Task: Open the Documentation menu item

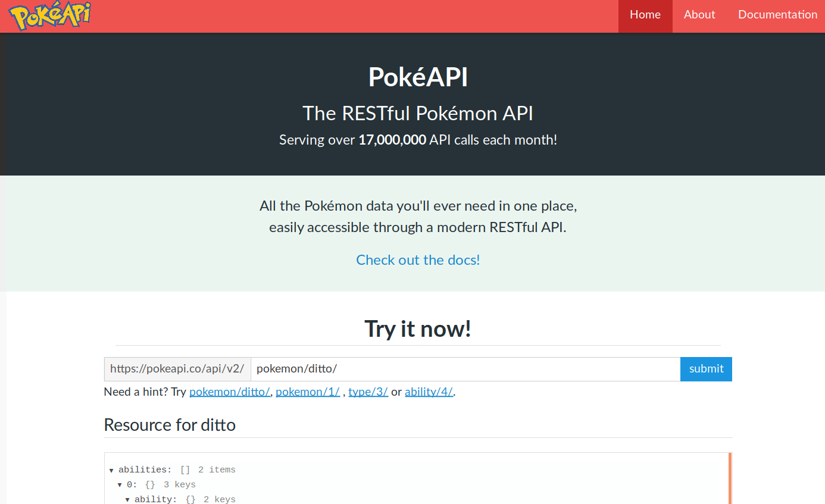Action: pyautogui.click(x=777, y=15)
